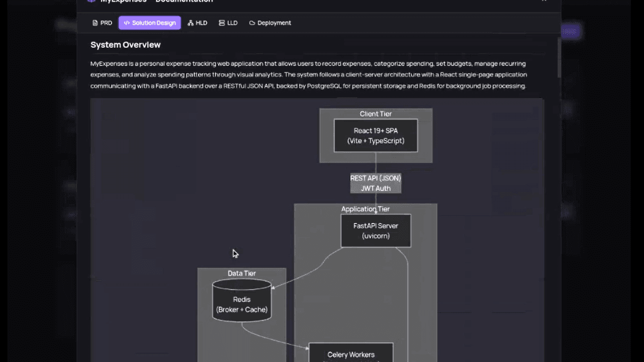This screenshot has width=644, height=362.
Task: Click the cloud icon on the Deployment tab
Action: 253,22
